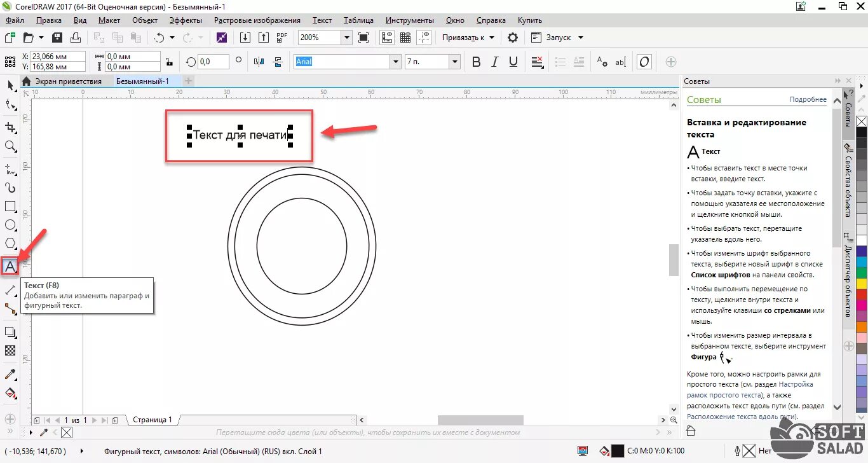Click the Full-screen preview icon
The width and height of the screenshot is (868, 463).
point(363,38)
